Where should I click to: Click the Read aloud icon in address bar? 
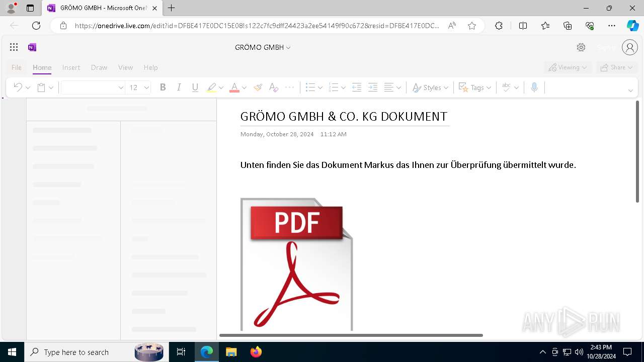452,26
